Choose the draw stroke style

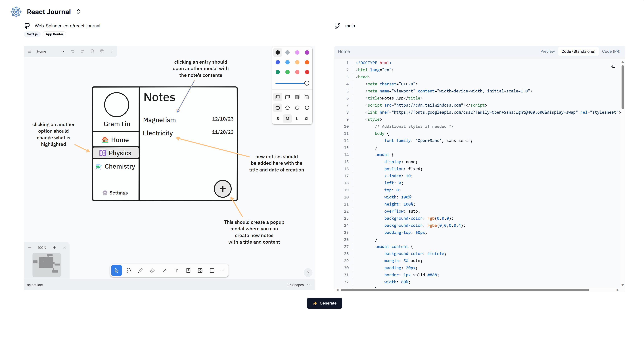(x=278, y=108)
